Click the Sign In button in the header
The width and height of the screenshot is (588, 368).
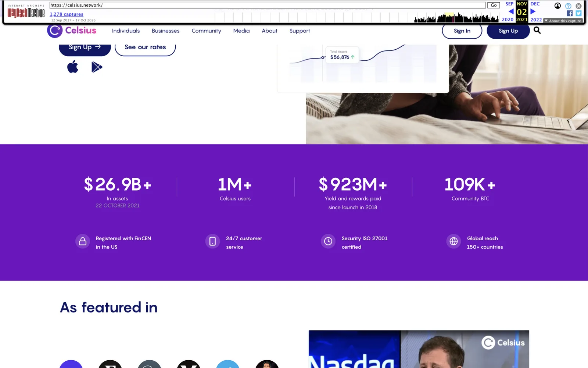pos(462,31)
